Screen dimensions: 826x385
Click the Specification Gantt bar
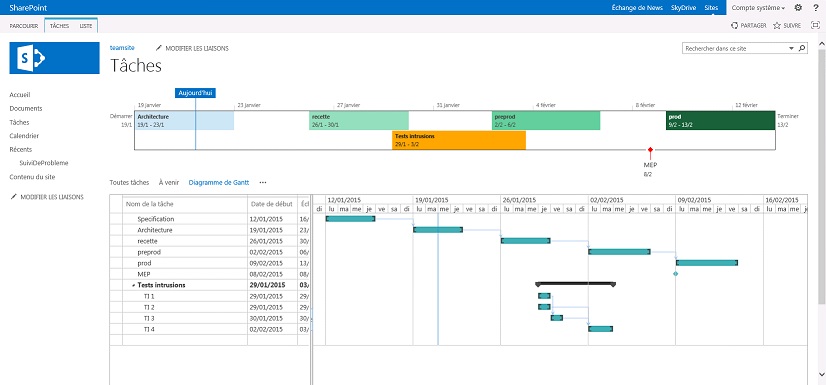(x=350, y=219)
